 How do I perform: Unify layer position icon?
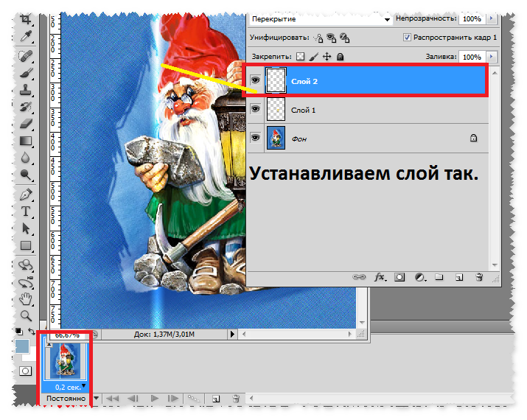[x=318, y=38]
